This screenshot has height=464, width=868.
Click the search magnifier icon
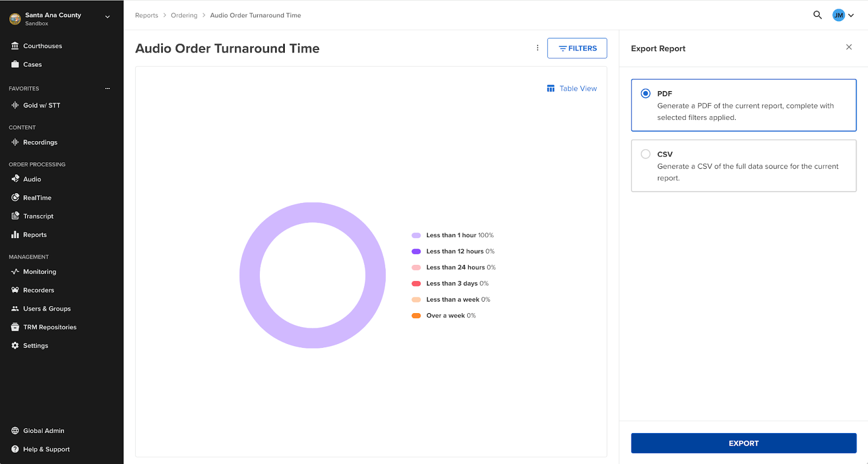818,15
